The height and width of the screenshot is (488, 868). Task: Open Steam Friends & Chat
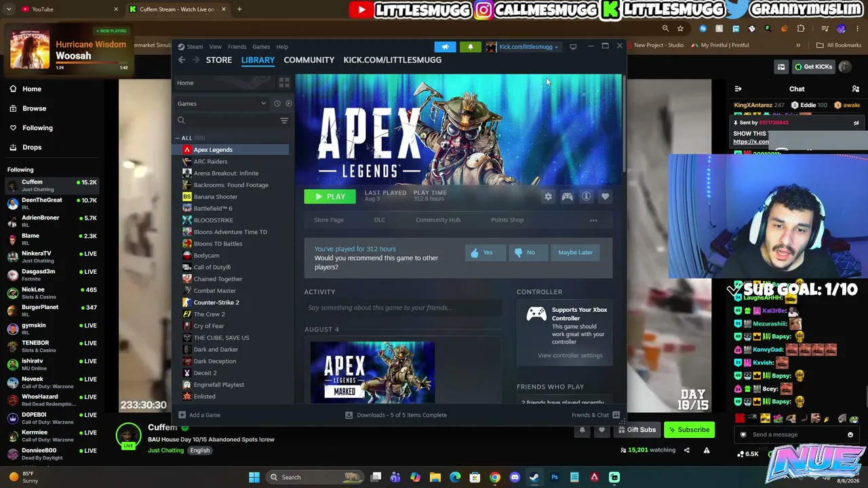595,415
